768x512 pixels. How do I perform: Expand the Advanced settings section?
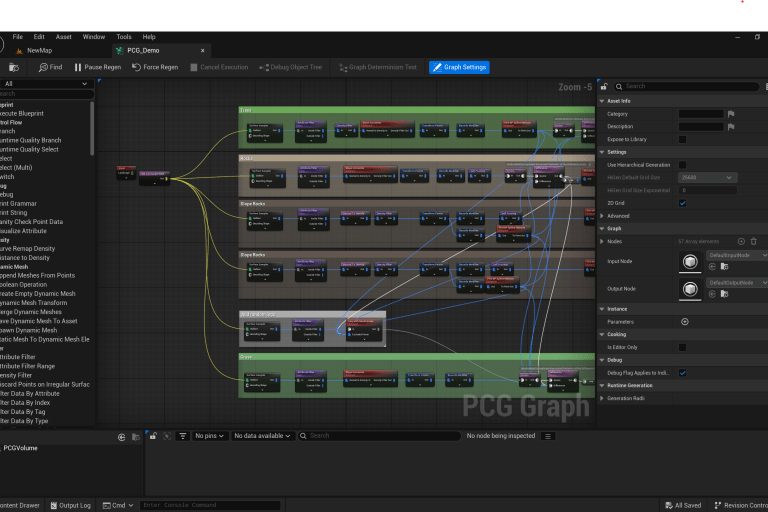(x=602, y=216)
